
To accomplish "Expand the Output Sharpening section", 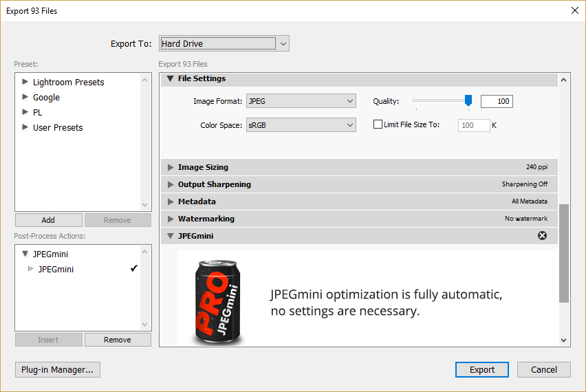I will 171,184.
